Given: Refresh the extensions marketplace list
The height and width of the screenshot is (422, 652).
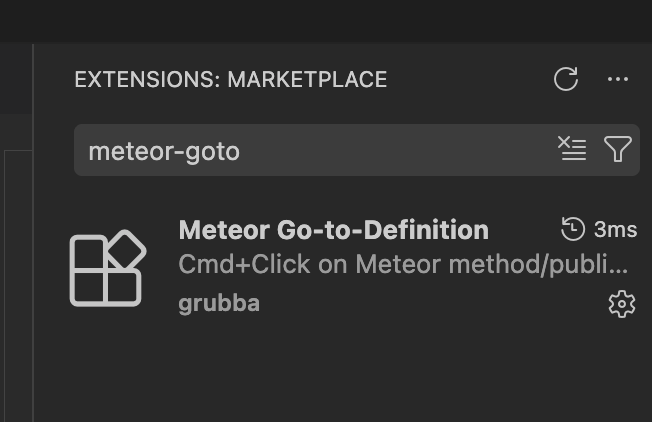Looking at the screenshot, I should coord(566,79).
